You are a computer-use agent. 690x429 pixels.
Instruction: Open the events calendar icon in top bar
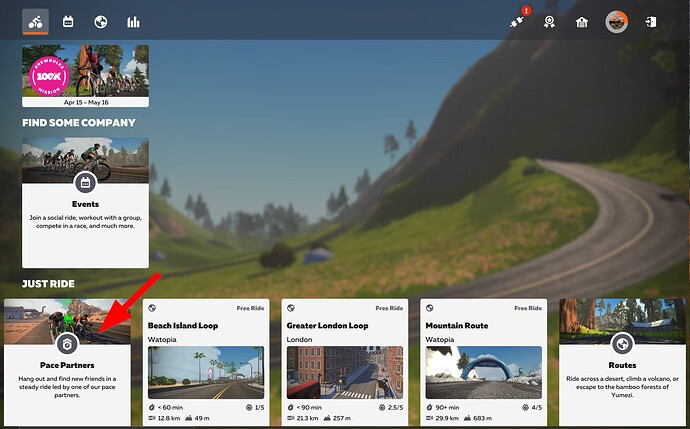[x=68, y=22]
